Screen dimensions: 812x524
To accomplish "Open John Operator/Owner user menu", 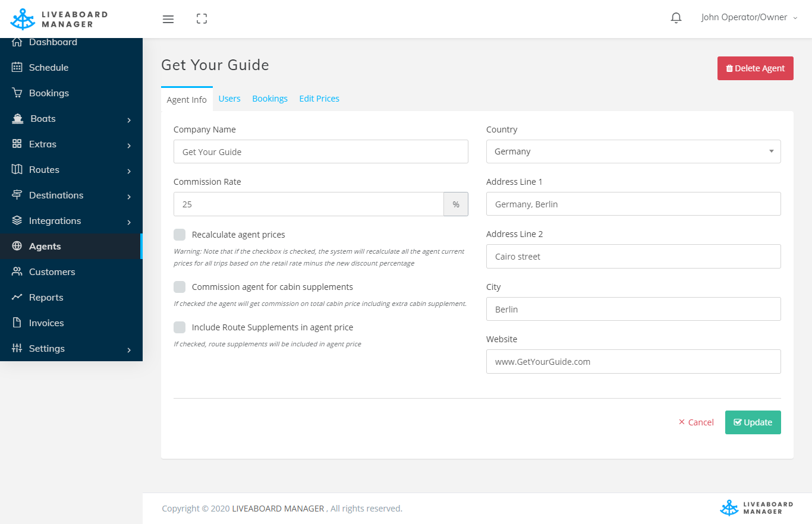I will pyautogui.click(x=748, y=18).
